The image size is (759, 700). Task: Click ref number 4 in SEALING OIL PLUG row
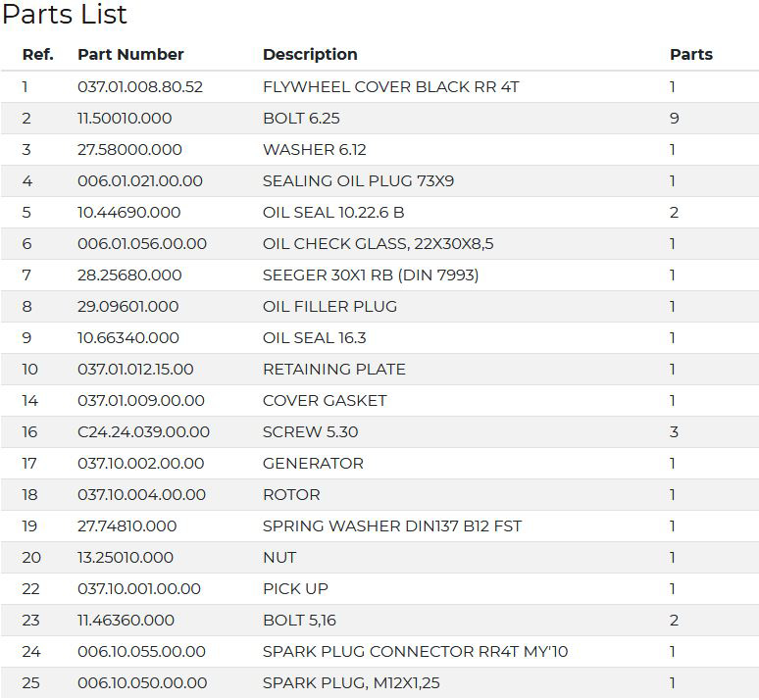(27, 181)
